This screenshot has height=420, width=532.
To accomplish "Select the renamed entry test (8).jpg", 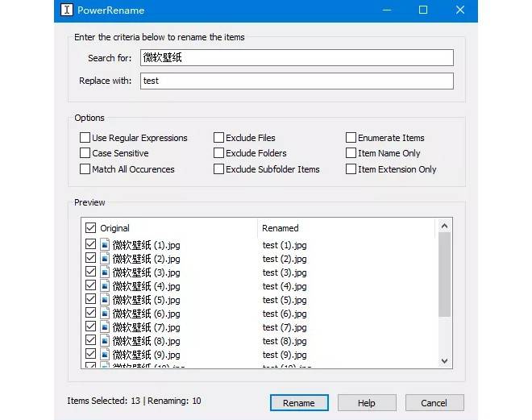I will click(285, 341).
